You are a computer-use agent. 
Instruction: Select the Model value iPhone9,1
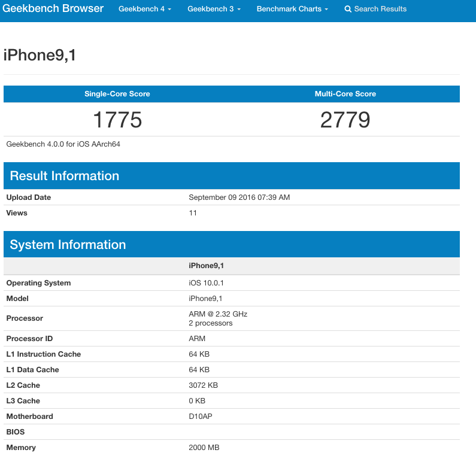[205, 299]
